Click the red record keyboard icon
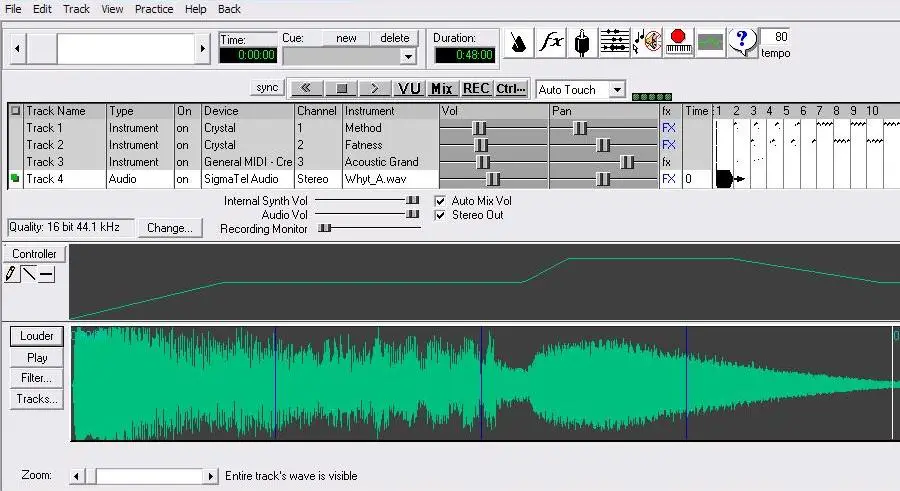The image size is (900, 491). (x=679, y=42)
